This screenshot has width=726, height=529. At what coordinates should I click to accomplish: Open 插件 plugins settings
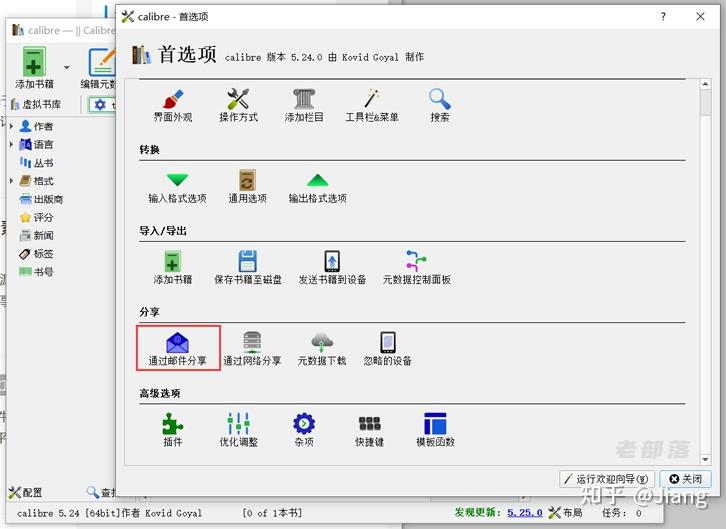[173, 429]
